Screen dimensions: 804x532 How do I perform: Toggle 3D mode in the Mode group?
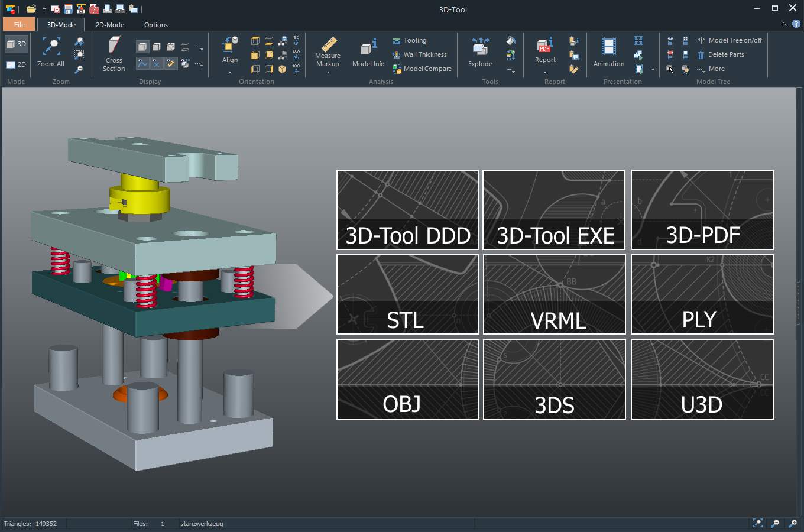pos(16,43)
